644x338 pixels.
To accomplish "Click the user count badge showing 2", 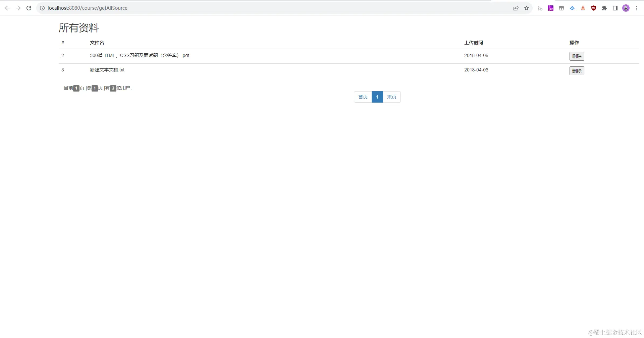I will (x=113, y=88).
